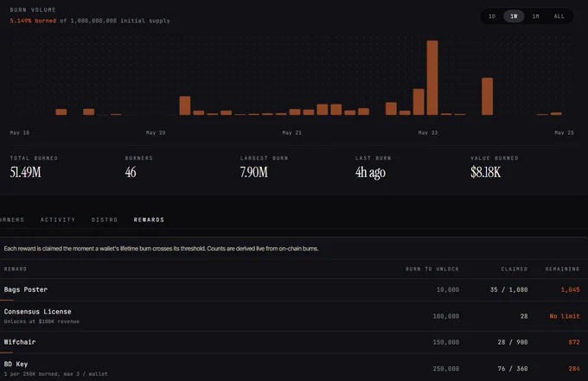The width and height of the screenshot is (588, 381).
Task: Click the 35 / 1,080 claimed value
Action: [x=508, y=289]
